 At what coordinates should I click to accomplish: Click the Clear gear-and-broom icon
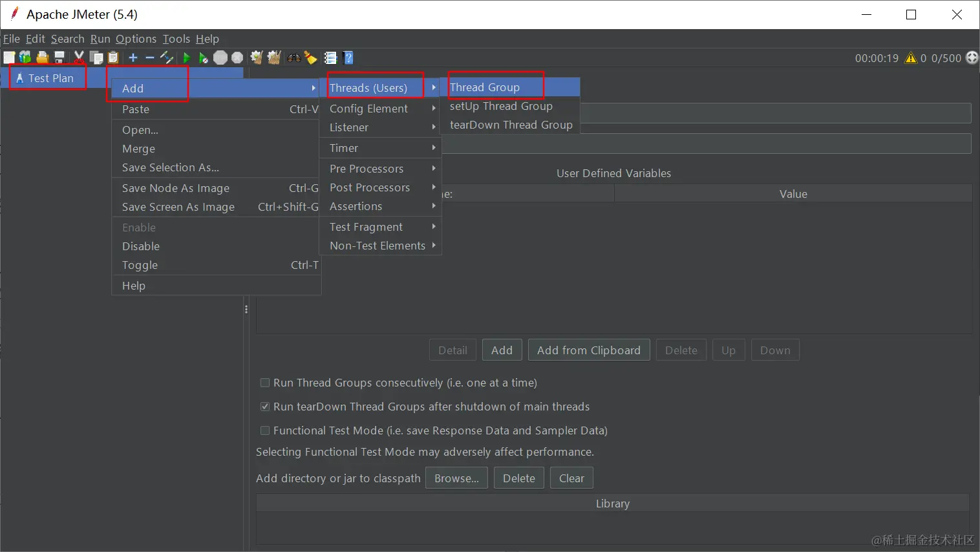[x=257, y=58]
